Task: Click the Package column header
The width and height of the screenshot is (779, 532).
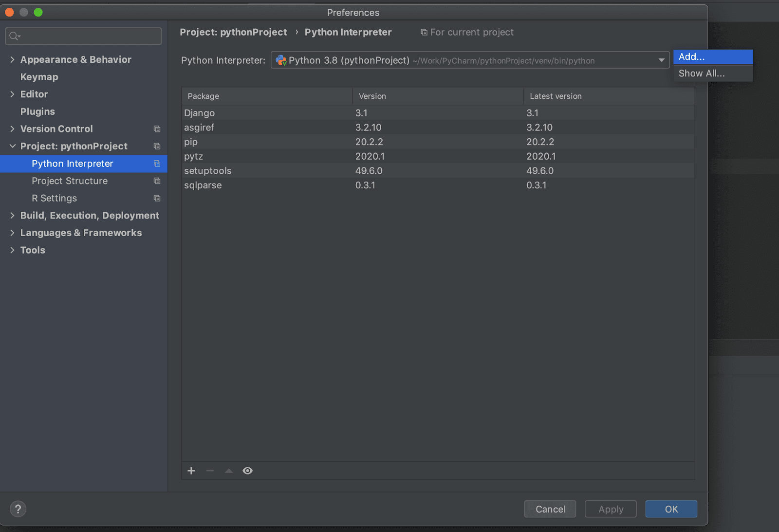Action: pyautogui.click(x=267, y=96)
